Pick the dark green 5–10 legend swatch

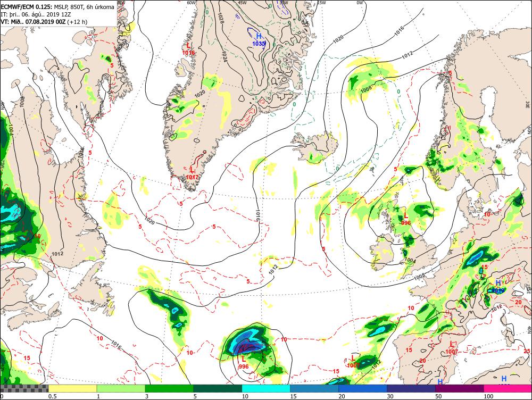[218, 388]
